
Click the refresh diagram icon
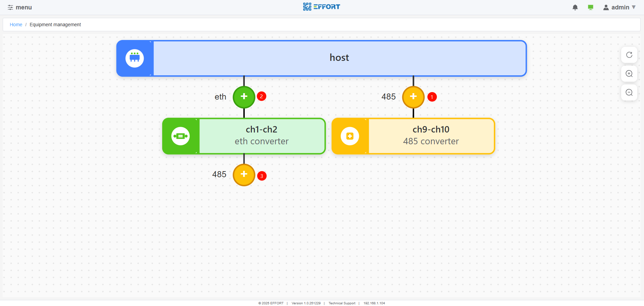tap(629, 55)
